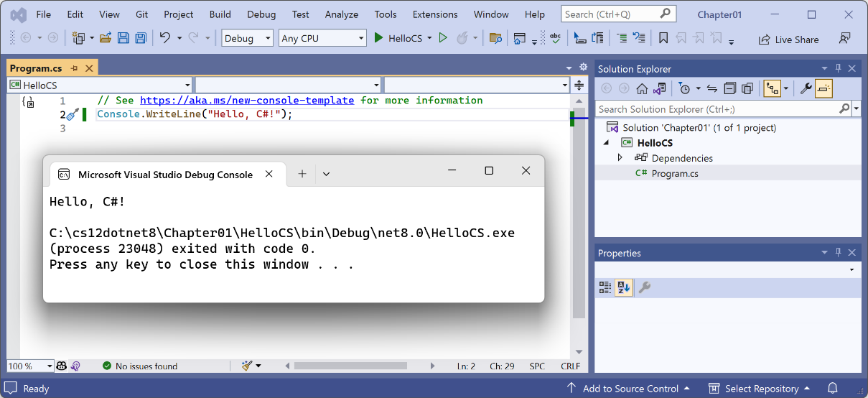Open the Debug configuration dropdown
Screen dimensions: 868x398
(248, 38)
